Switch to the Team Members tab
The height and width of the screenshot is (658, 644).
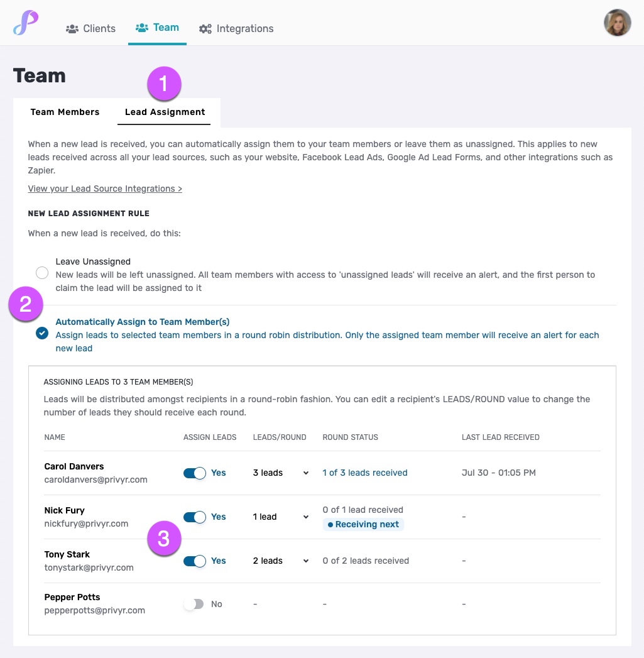tap(65, 112)
